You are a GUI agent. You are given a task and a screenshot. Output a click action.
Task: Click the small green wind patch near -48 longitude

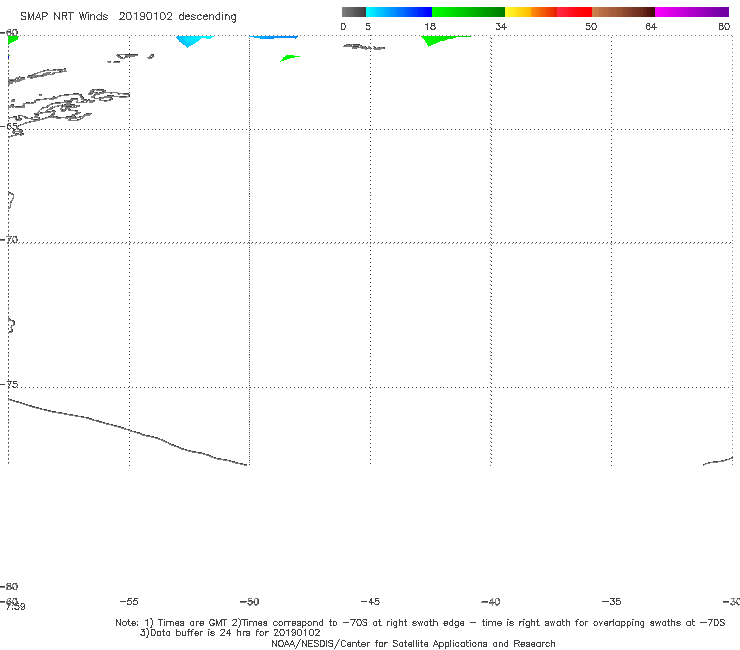tap(289, 59)
